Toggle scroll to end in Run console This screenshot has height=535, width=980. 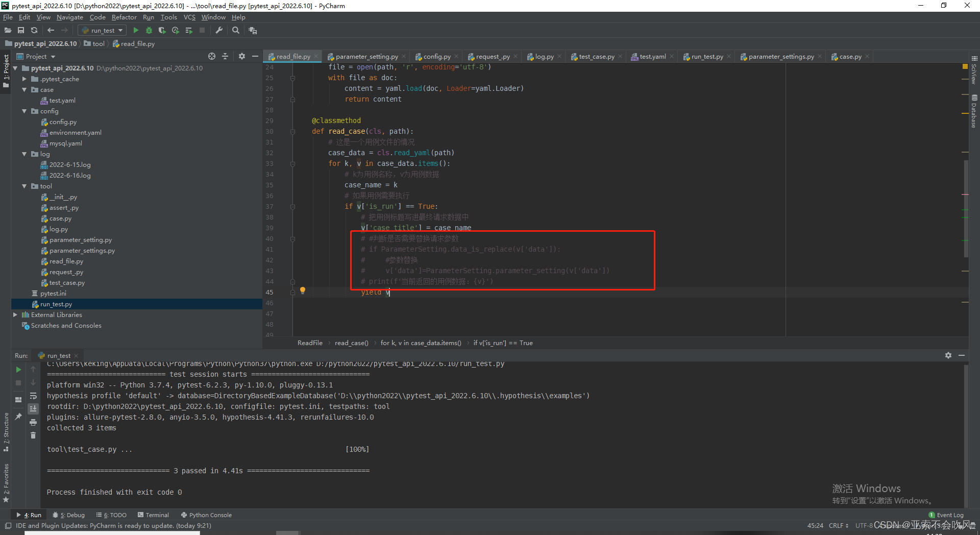pyautogui.click(x=33, y=409)
